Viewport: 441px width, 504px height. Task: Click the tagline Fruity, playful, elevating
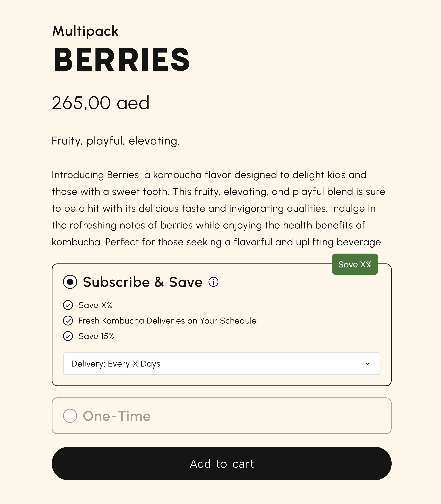(x=116, y=141)
